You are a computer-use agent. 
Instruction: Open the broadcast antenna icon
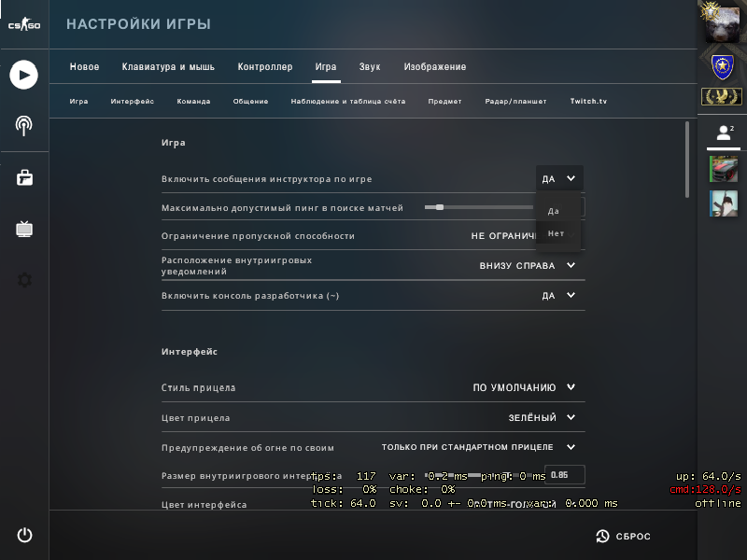click(24, 126)
